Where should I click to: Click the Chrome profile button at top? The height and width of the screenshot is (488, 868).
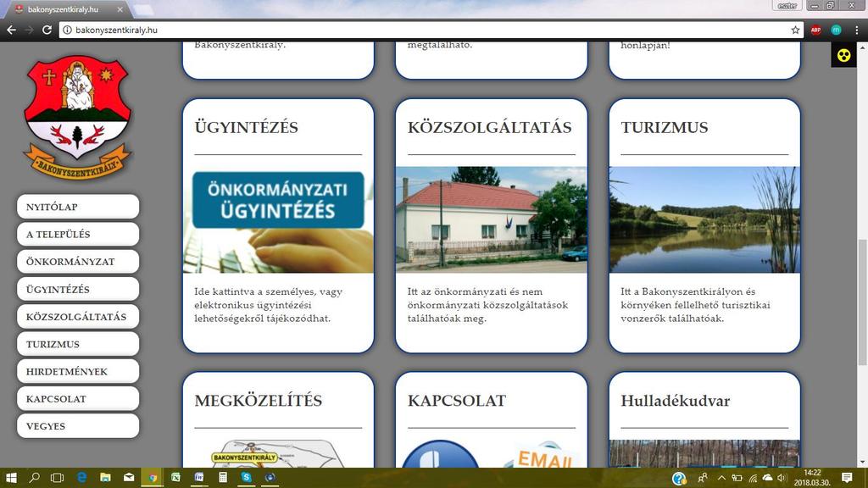[x=787, y=6]
